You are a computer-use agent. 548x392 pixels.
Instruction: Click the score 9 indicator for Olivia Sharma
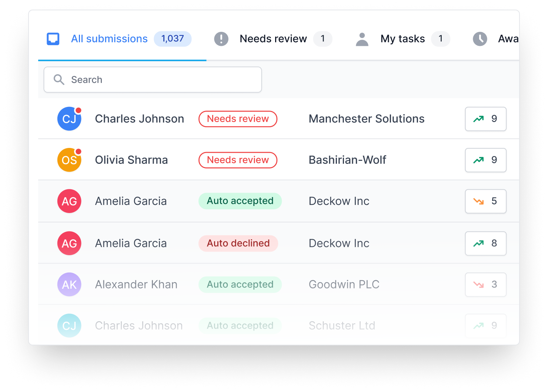(x=485, y=160)
